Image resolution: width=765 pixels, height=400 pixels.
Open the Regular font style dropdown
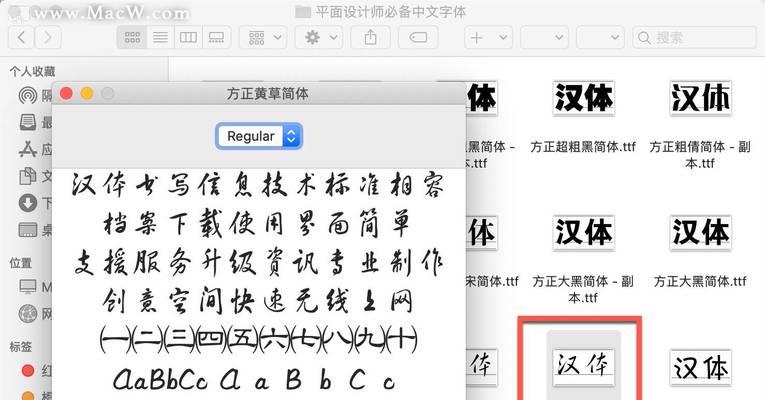click(259, 136)
